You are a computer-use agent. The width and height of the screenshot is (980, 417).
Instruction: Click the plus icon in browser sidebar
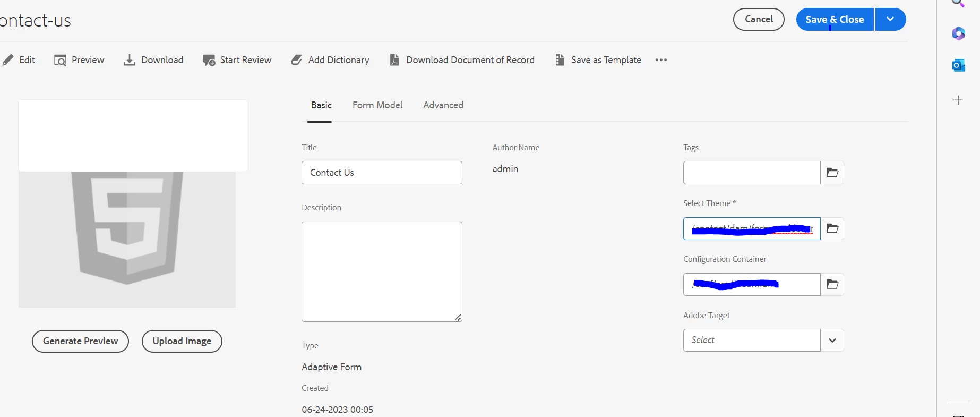point(958,100)
